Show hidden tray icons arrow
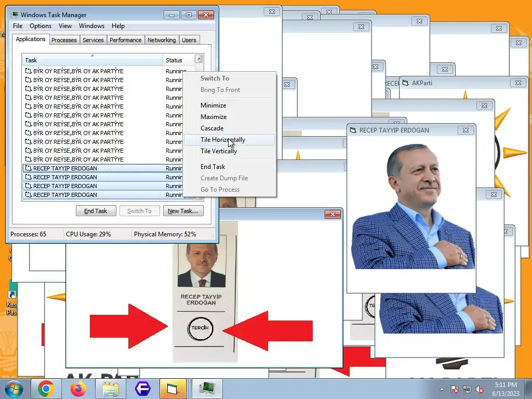Image resolution: width=532 pixels, height=399 pixels. click(x=442, y=390)
